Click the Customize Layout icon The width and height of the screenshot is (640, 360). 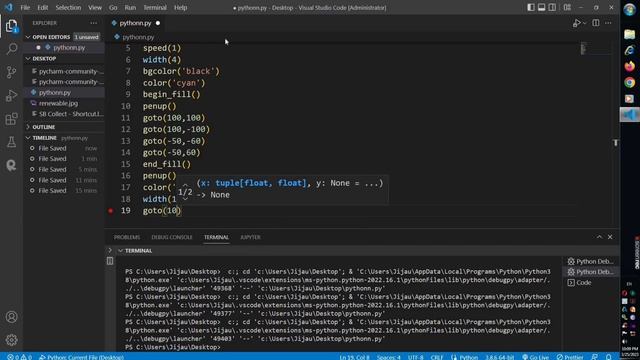(567, 7)
